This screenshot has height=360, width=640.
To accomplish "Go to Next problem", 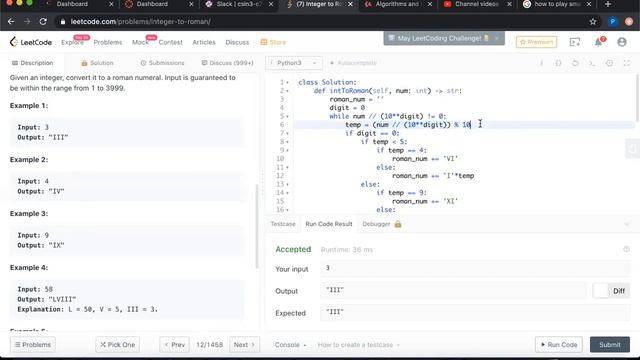I will pos(244,345).
